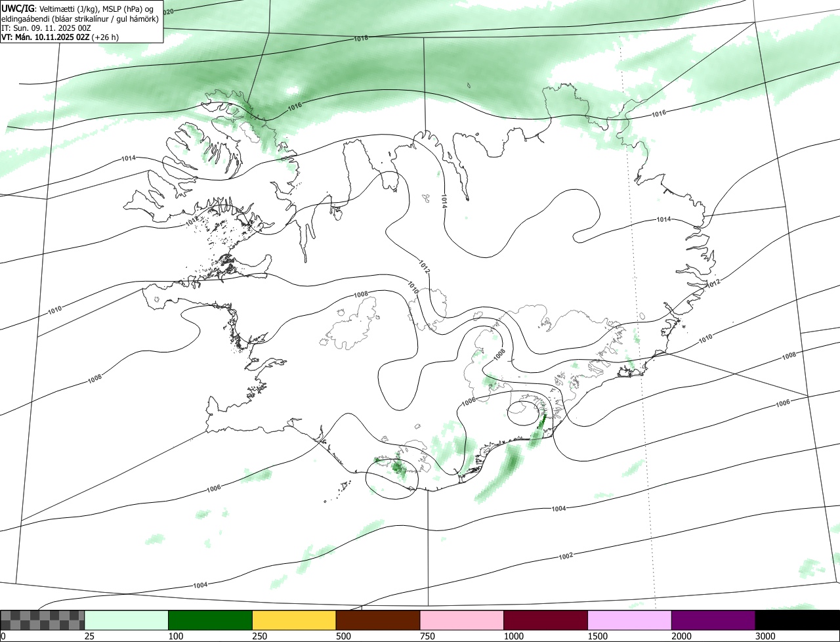Screen dimensions: 840x642
Task: Click the 'VT: Mán. 10.11.2025 02Z (+26 h)' line
Action: tap(60, 37)
